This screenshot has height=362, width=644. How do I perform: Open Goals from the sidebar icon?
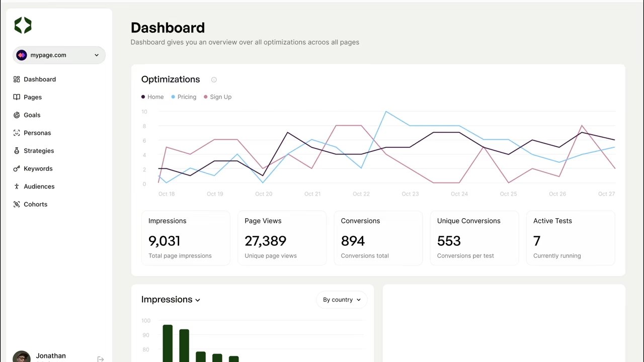coord(17,115)
